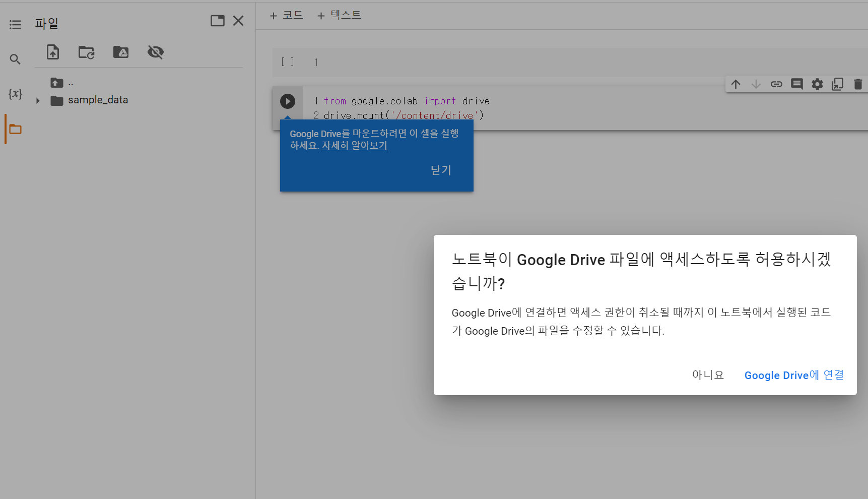Select the files folder sidebar icon
The height and width of the screenshot is (499, 868).
pos(16,130)
